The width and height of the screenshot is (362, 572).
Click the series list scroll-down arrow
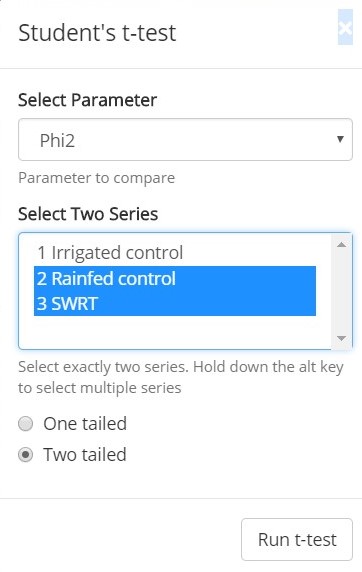click(342, 338)
